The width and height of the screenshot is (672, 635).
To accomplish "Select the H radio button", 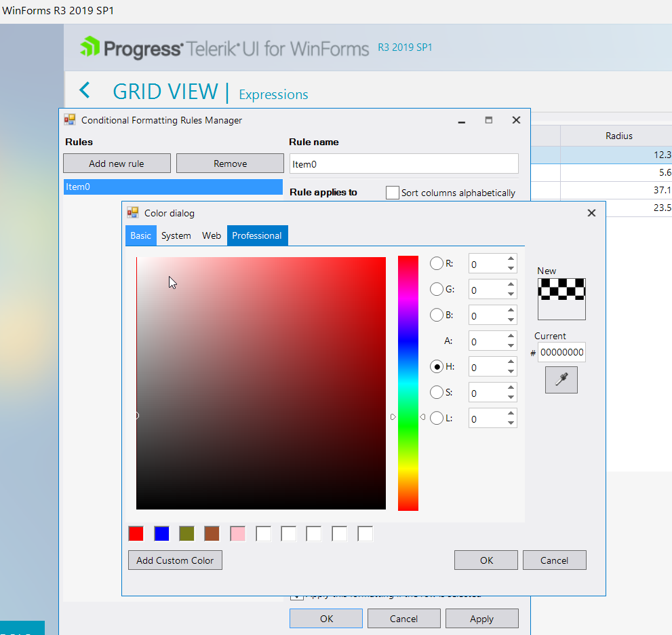I will pos(436,366).
